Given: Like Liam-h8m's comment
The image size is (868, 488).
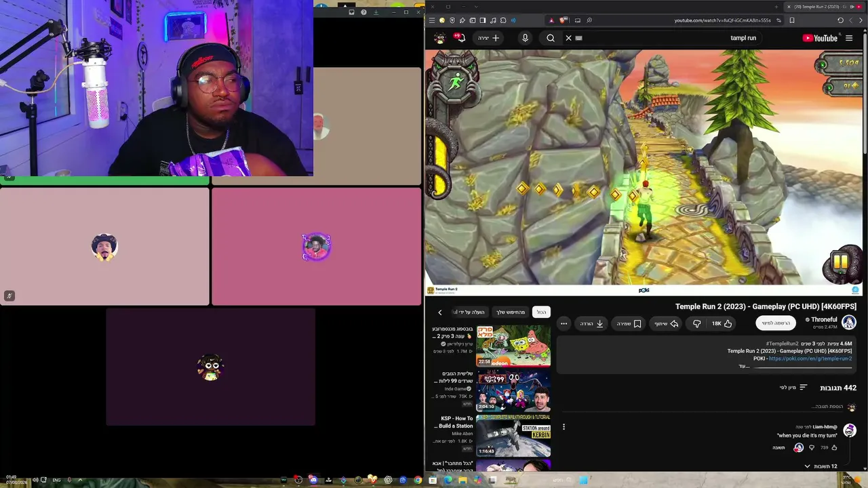Looking at the screenshot, I should [834, 447].
